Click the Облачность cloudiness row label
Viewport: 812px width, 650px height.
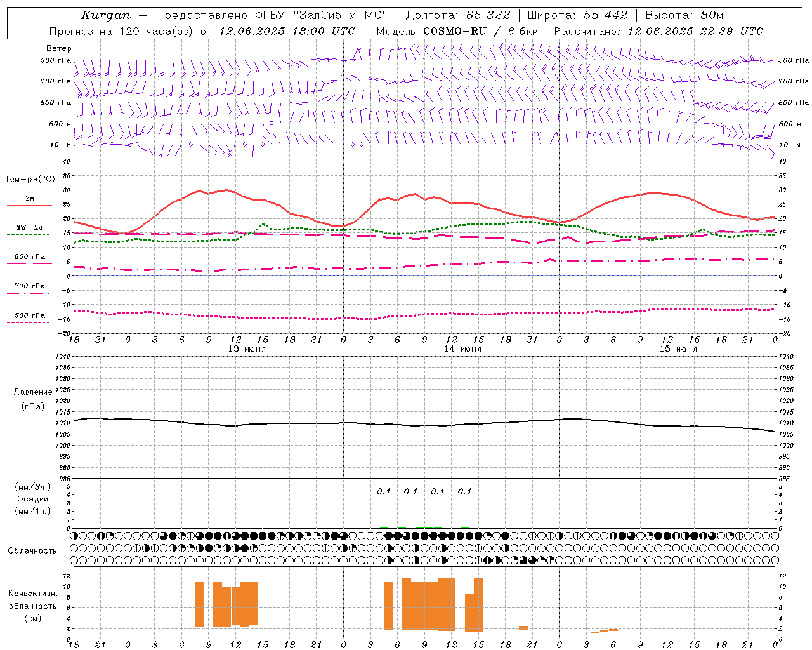[x=32, y=550]
